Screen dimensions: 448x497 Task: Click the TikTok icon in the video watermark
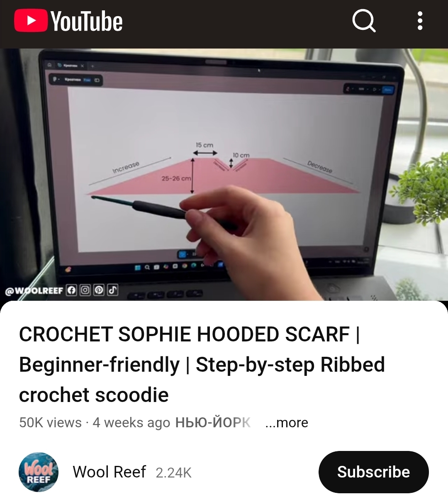[x=113, y=290]
